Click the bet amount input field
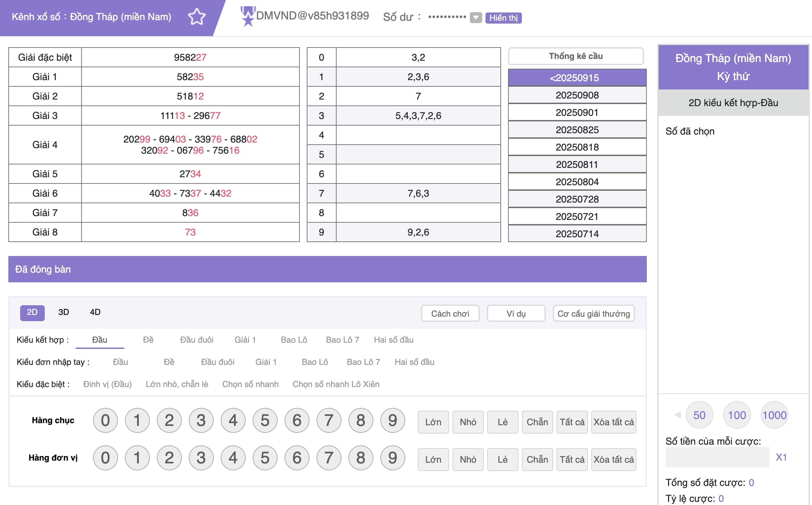The width and height of the screenshot is (812, 505). (717, 457)
